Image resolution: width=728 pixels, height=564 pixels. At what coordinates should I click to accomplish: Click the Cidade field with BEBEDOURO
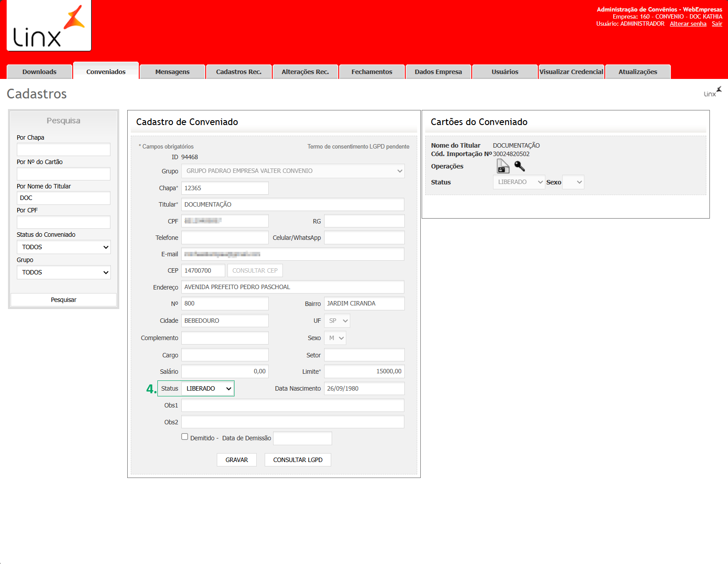(225, 321)
